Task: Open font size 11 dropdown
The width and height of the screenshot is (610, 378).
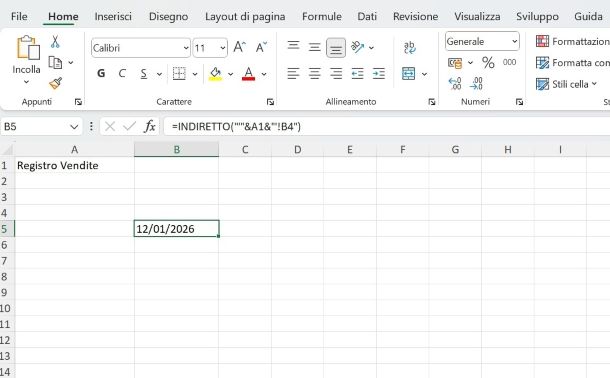Action: [x=223, y=48]
